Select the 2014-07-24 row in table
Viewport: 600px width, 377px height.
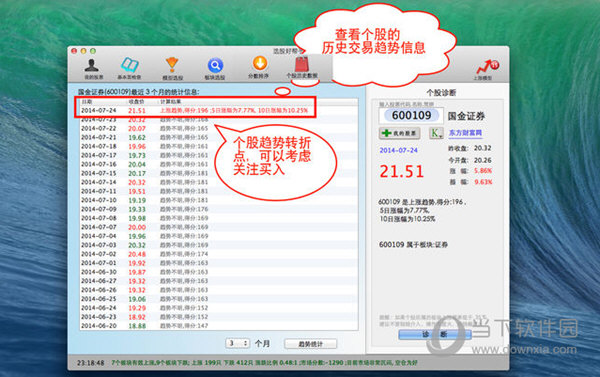tap(219, 111)
